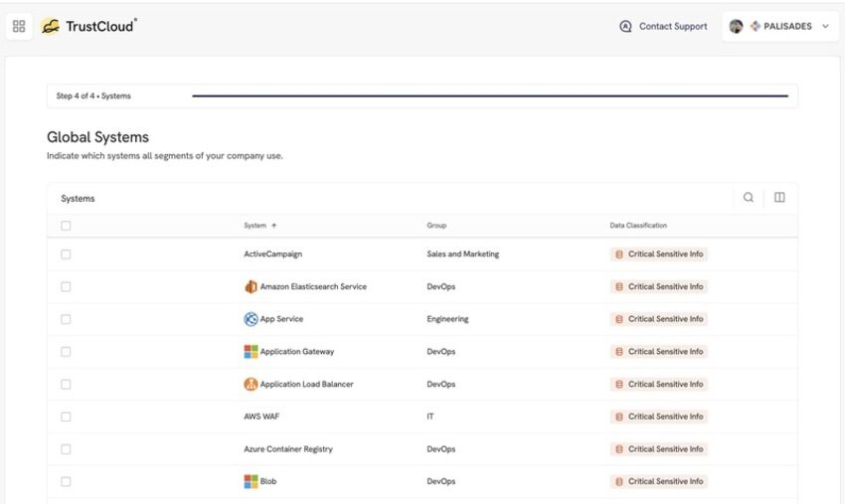Select the AWS WAF row checkbox
This screenshot has width=845, height=504.
[66, 417]
